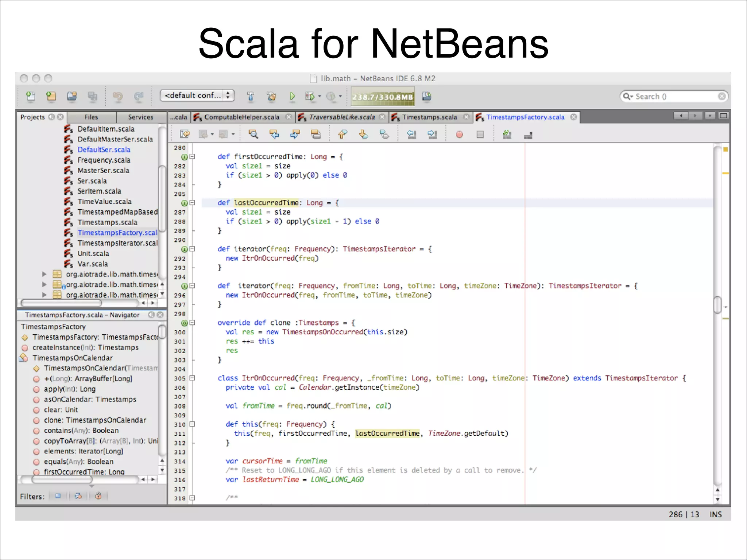Click the Redo toolbar icon
Image resolution: width=747 pixels, height=560 pixels.
[139, 96]
